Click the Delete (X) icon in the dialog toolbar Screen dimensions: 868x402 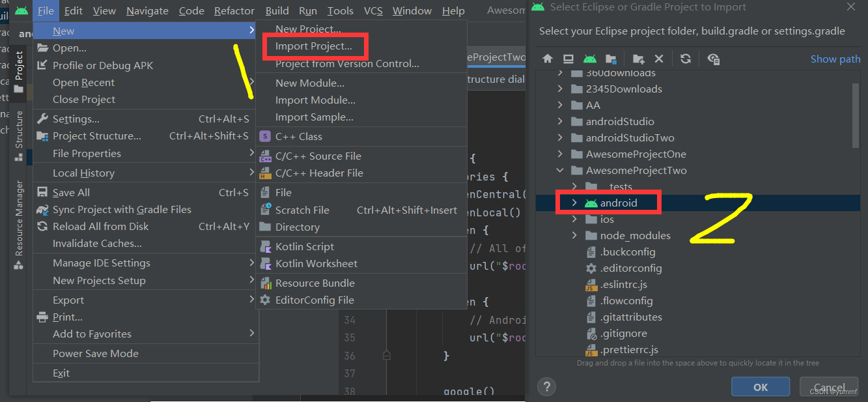(659, 59)
